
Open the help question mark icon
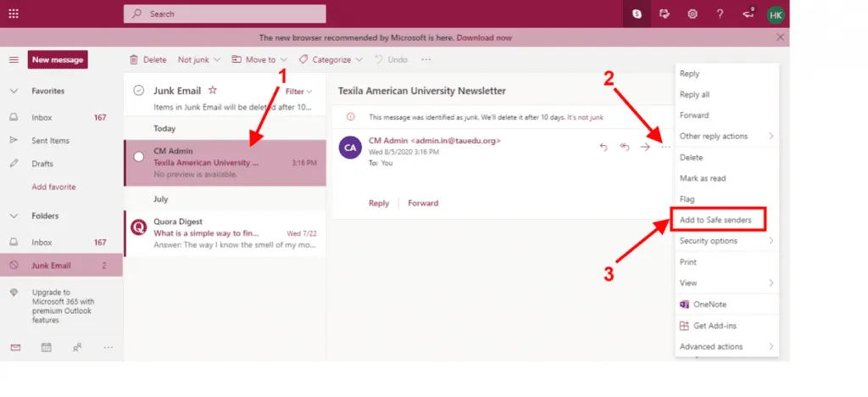720,14
